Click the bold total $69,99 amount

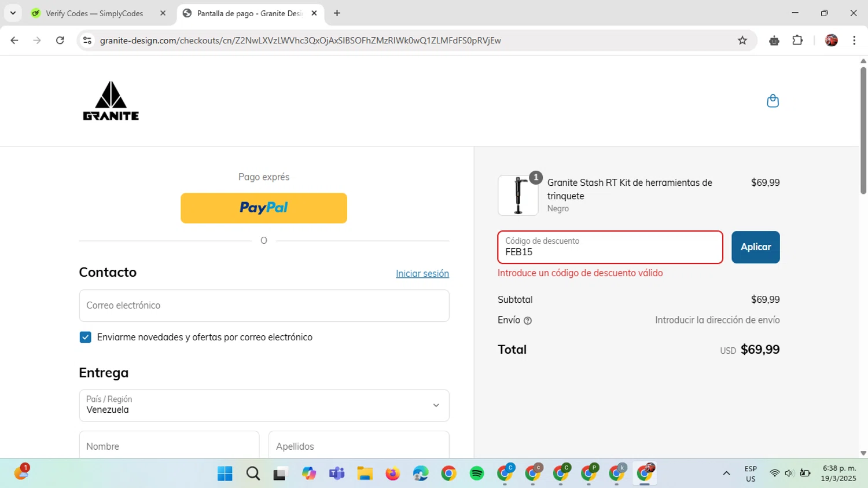[760, 350]
